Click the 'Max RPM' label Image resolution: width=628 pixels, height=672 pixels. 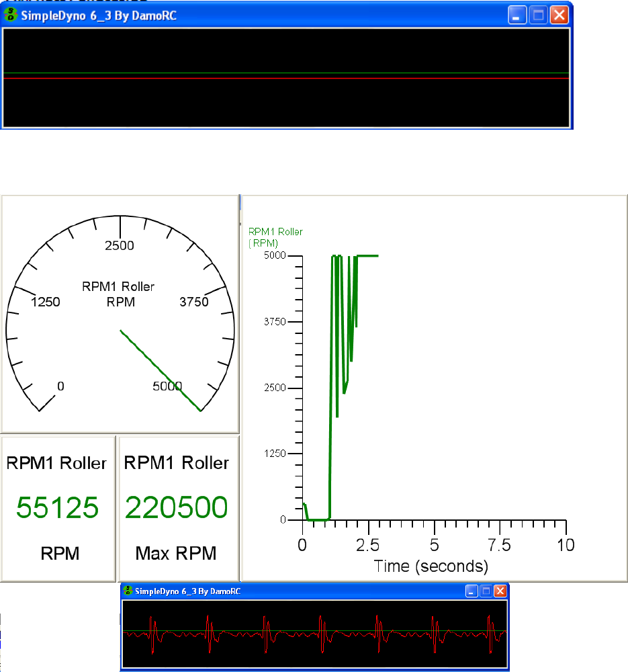point(175,553)
